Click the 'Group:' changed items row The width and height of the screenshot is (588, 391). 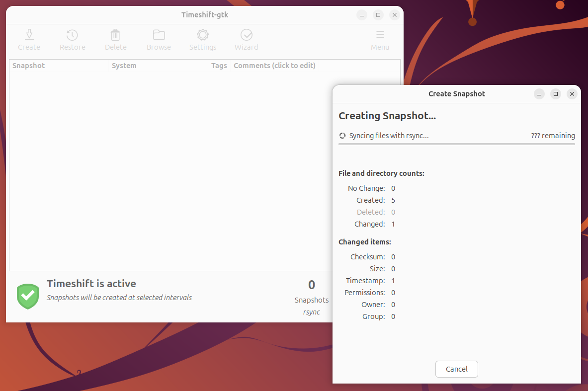point(379,317)
